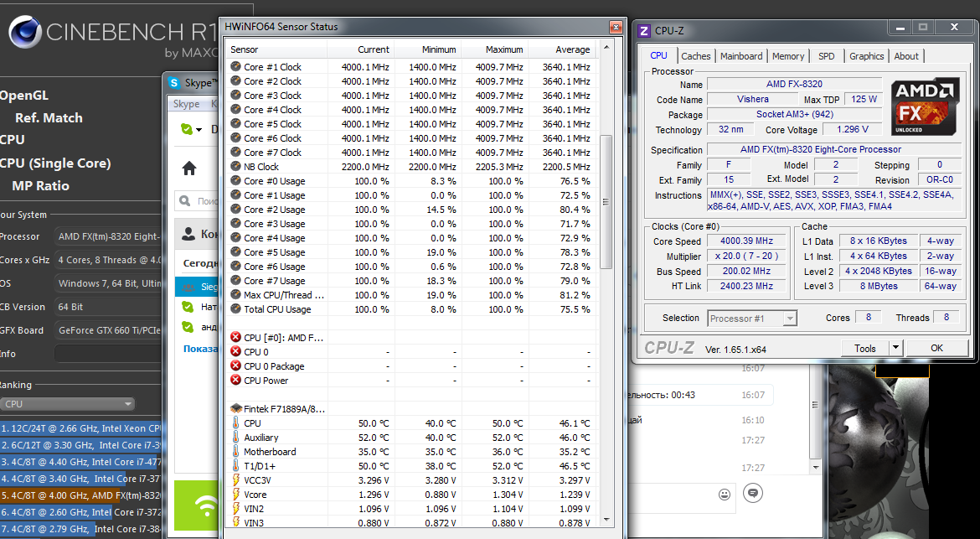Click the T1/D1+ temperature row
The width and height of the screenshot is (980, 539).
pyautogui.click(x=412, y=466)
